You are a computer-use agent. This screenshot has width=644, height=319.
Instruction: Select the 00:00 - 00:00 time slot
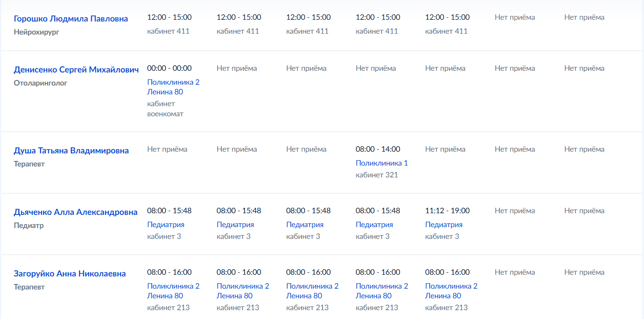(x=170, y=68)
